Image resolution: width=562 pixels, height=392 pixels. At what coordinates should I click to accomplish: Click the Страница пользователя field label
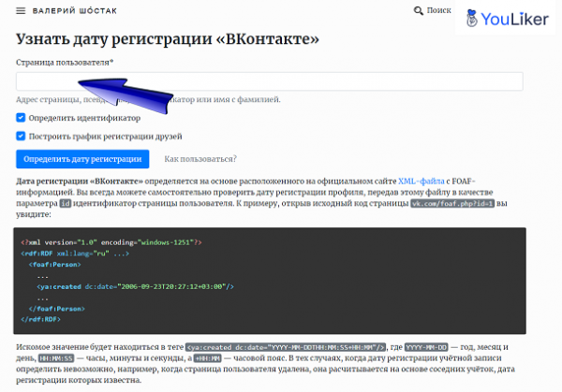coord(65,63)
